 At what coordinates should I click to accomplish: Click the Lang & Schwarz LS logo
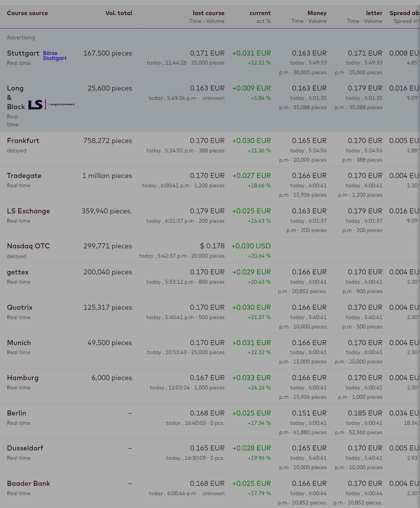coord(51,105)
